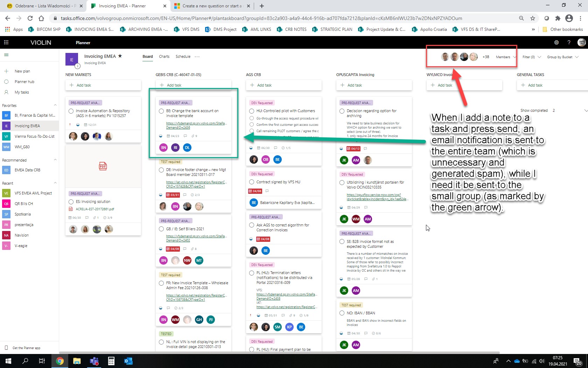This screenshot has width=588, height=368.
Task: Open File Explorer in taskbar
Action: [77, 361]
